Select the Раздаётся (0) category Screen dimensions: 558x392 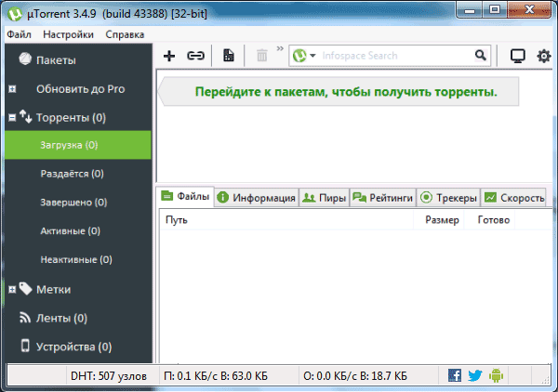point(72,173)
